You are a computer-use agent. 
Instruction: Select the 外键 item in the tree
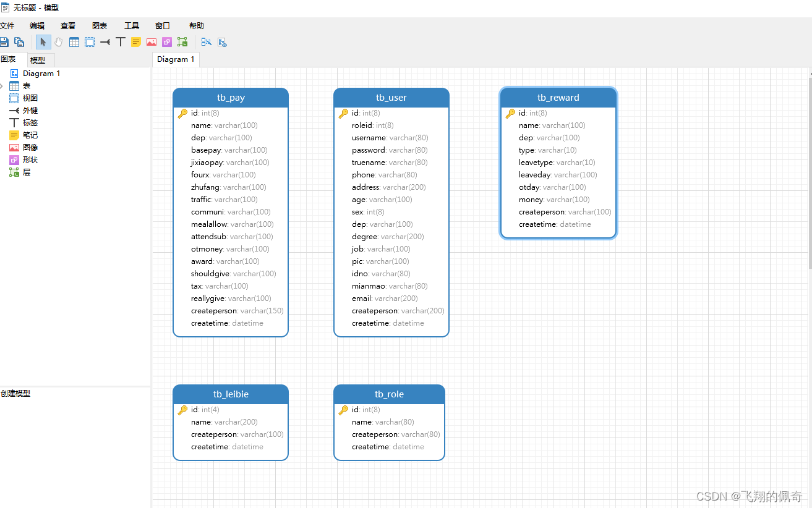click(30, 111)
